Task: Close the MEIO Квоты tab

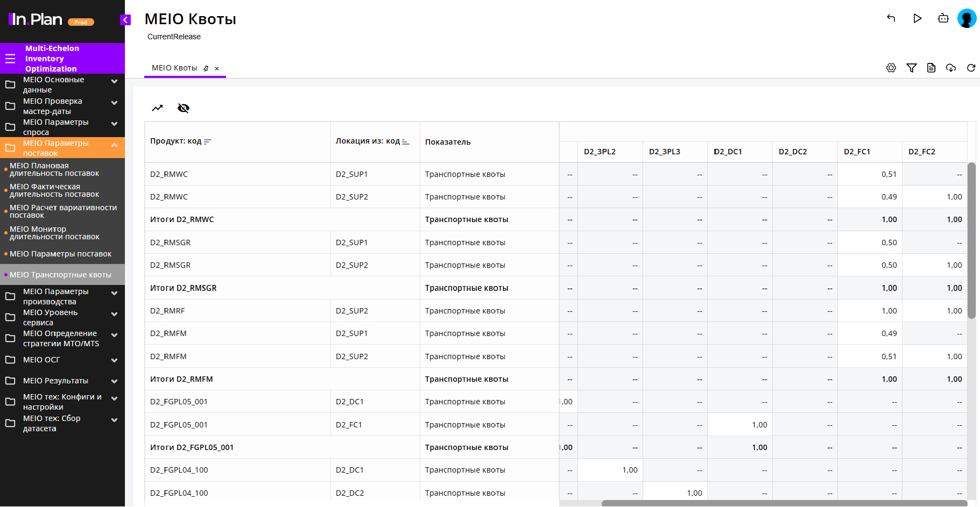Action: pos(217,68)
